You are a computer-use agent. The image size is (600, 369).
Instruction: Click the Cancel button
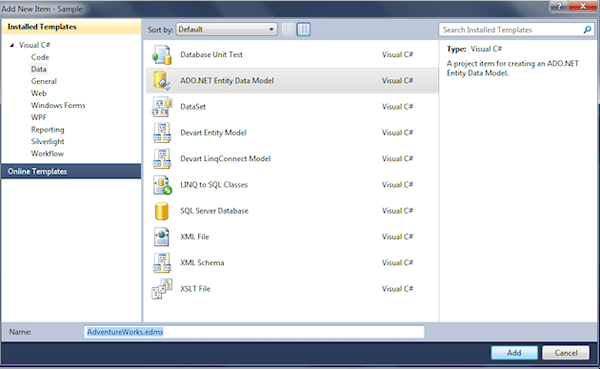[x=566, y=353]
